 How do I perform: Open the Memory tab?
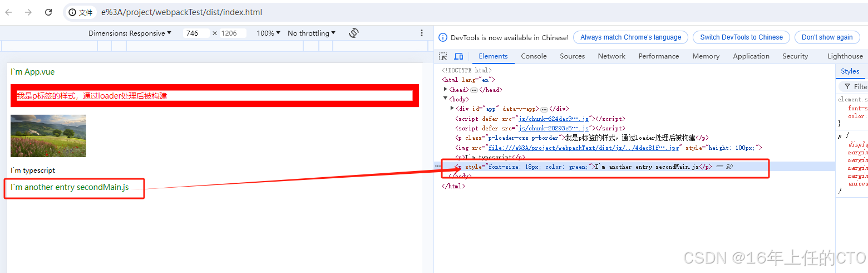coord(706,56)
